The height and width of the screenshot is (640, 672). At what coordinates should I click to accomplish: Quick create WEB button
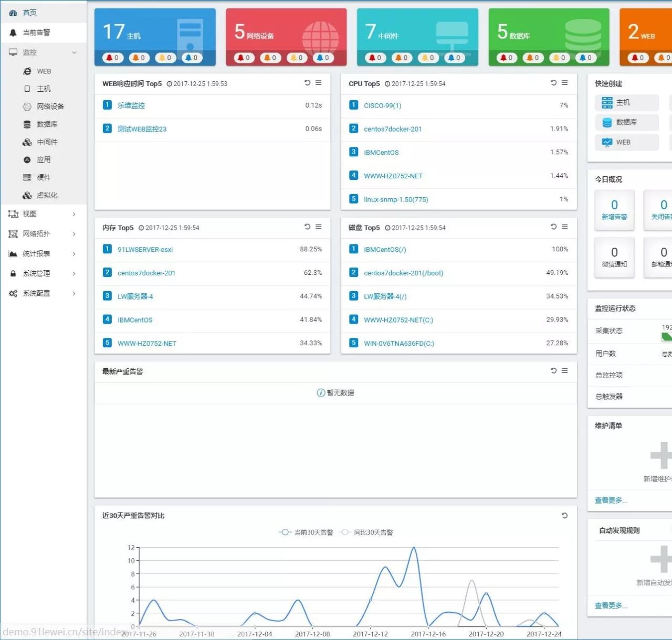point(627,142)
